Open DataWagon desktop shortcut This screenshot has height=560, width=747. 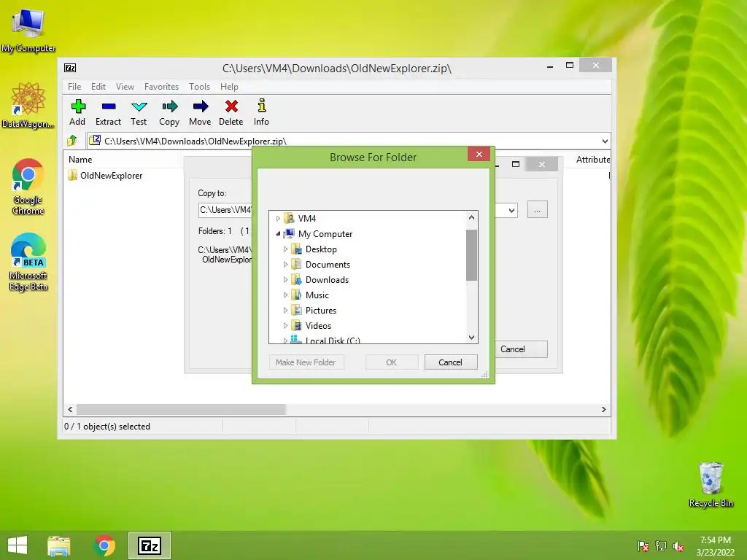point(28,105)
